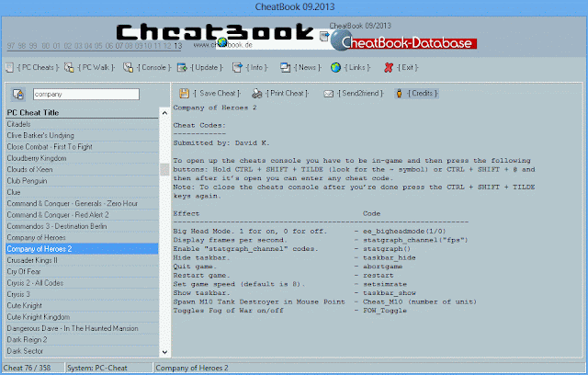Click the Links button text
Screen dimensions: 588x375
tap(357, 67)
